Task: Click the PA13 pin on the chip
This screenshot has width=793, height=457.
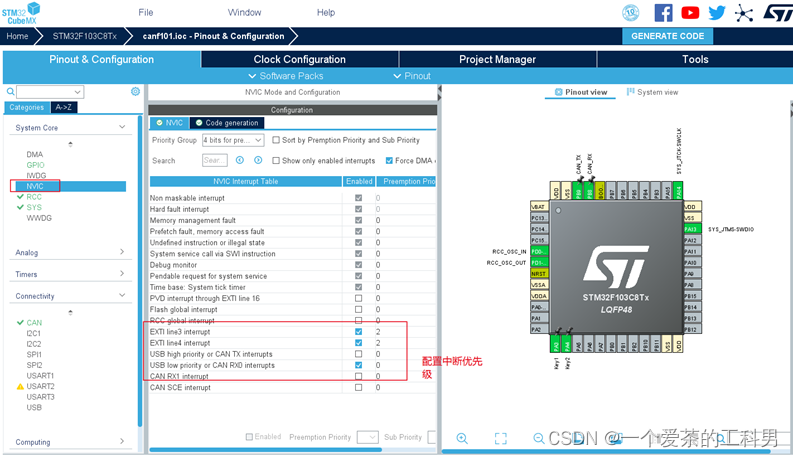Action: click(692, 229)
